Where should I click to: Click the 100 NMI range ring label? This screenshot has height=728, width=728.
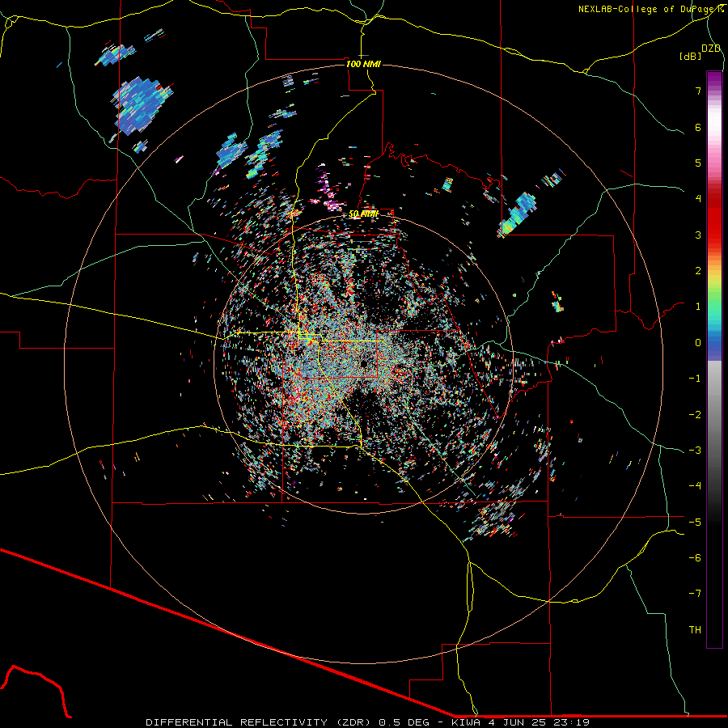pyautogui.click(x=363, y=64)
